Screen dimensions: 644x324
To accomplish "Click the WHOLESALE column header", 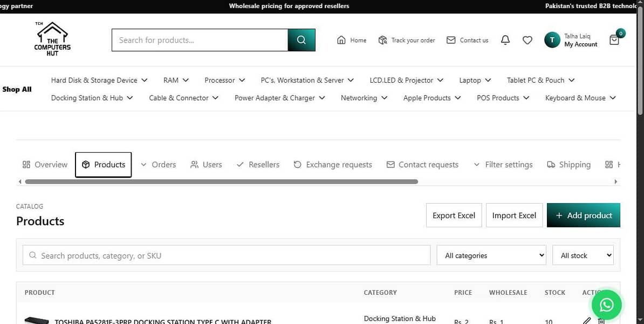I will pyautogui.click(x=508, y=292).
